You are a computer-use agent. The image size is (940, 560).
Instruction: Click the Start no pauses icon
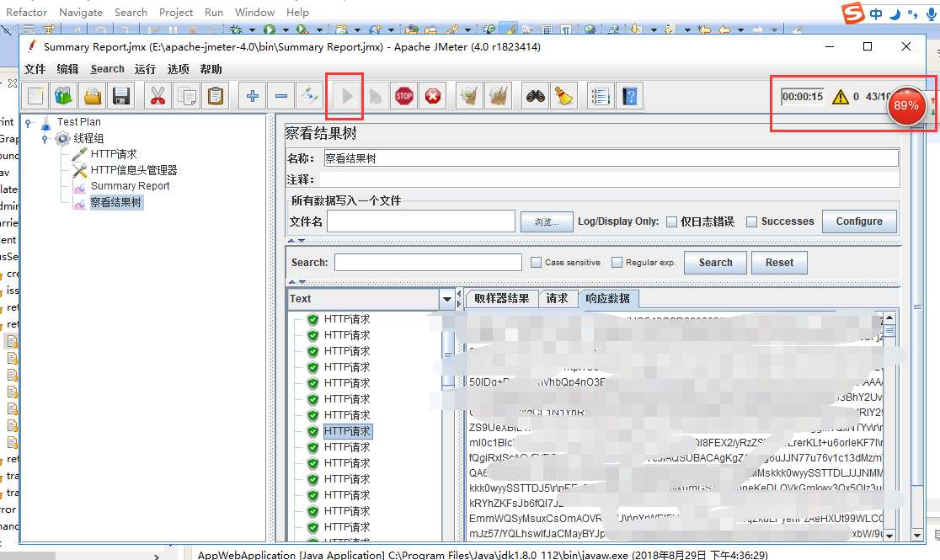(376, 96)
